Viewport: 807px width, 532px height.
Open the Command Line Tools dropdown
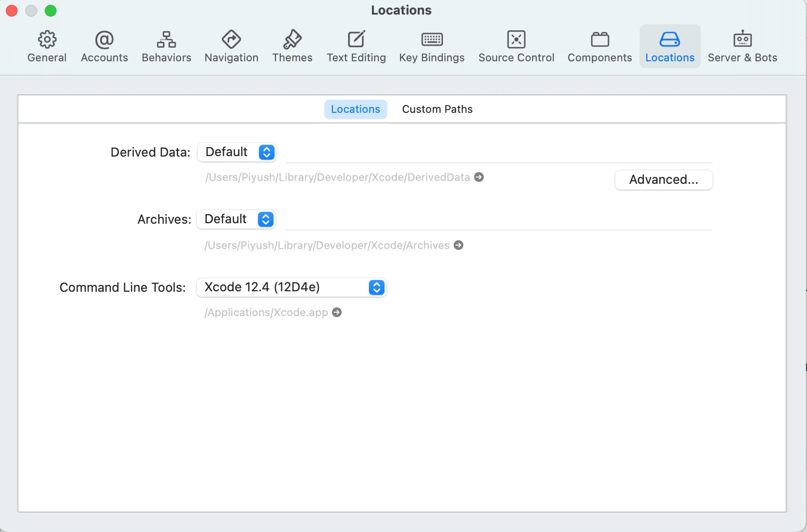pos(291,287)
